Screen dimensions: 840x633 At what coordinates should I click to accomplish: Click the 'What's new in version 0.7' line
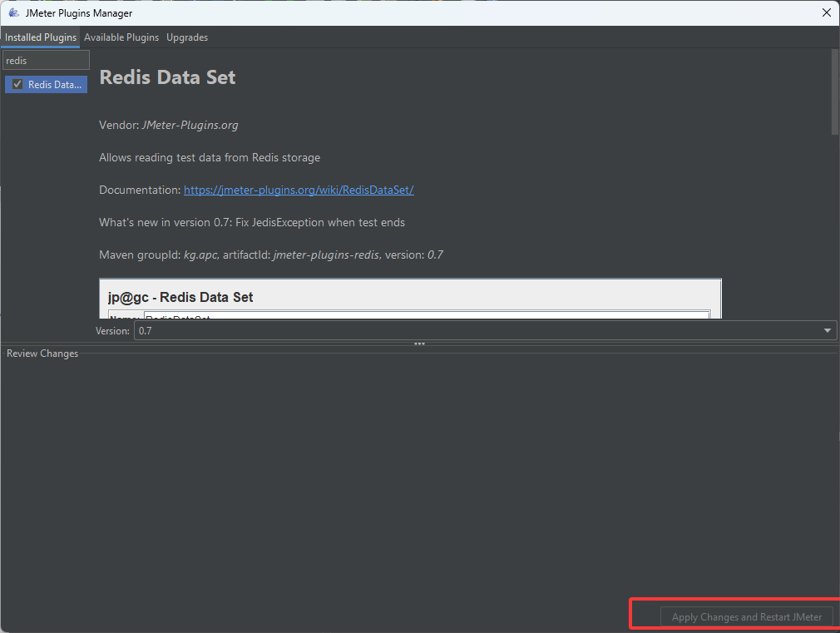[252, 222]
